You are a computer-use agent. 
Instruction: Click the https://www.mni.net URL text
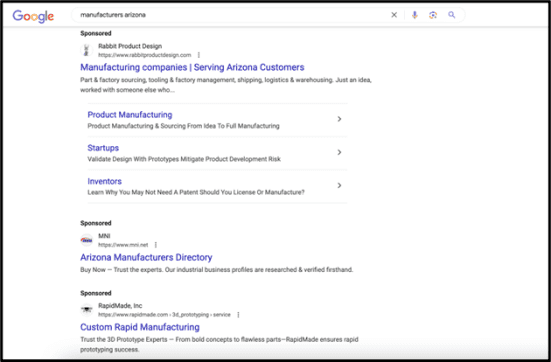123,245
